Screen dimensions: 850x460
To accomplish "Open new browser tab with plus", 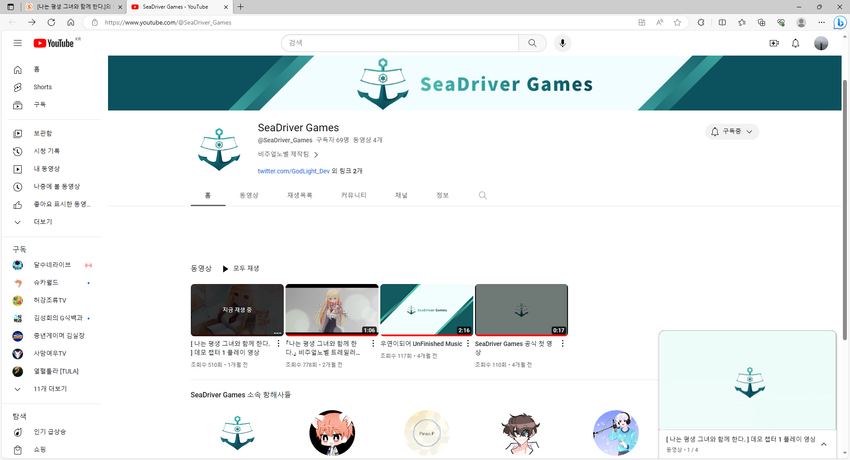I will [241, 7].
